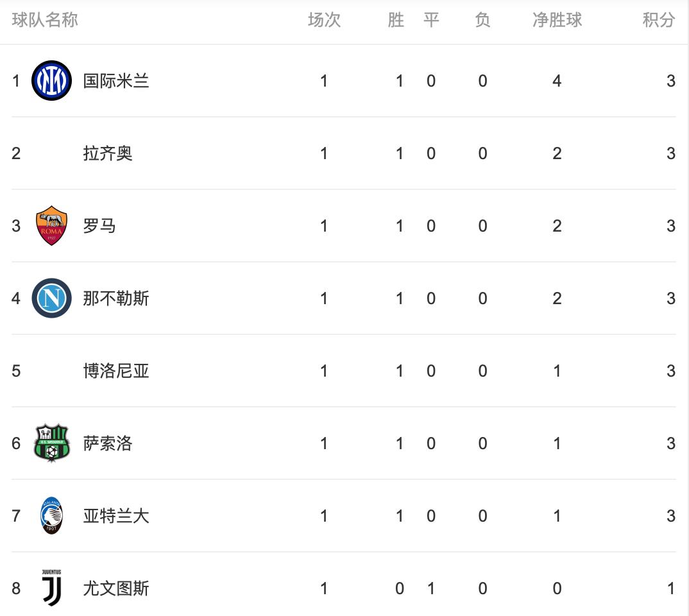Select the 萨索洛 team name

(108, 443)
